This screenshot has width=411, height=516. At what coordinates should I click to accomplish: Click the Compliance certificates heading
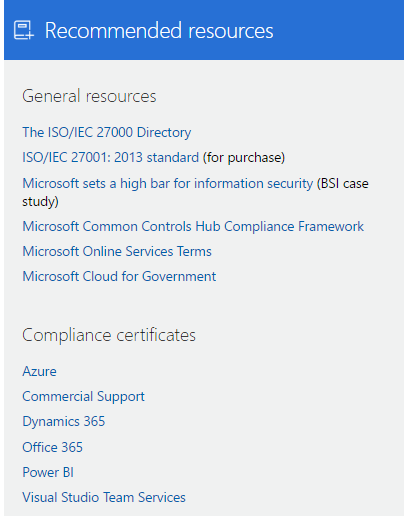pyautogui.click(x=109, y=335)
